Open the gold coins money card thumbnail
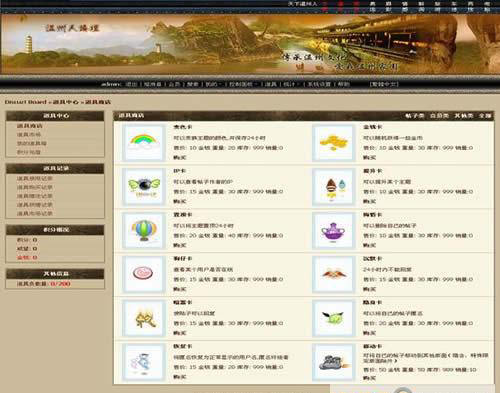Screen dimensions: 500x393 click(x=333, y=143)
